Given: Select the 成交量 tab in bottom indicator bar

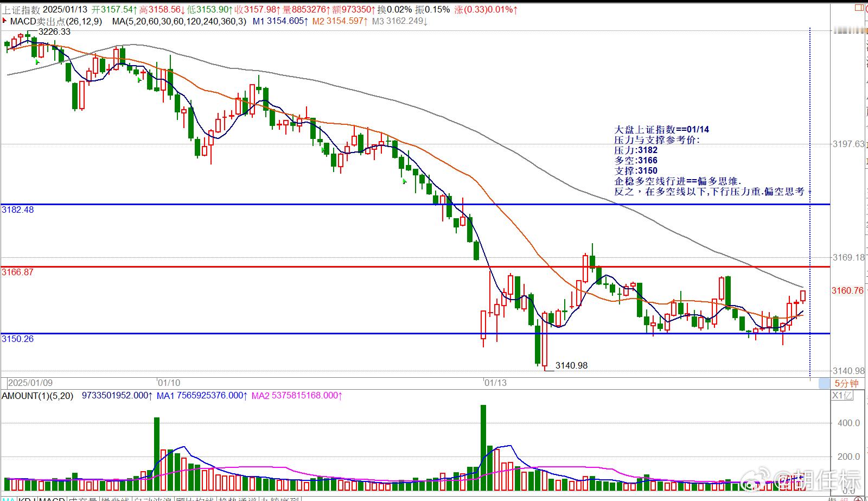Looking at the screenshot, I should pyautogui.click(x=82, y=498).
